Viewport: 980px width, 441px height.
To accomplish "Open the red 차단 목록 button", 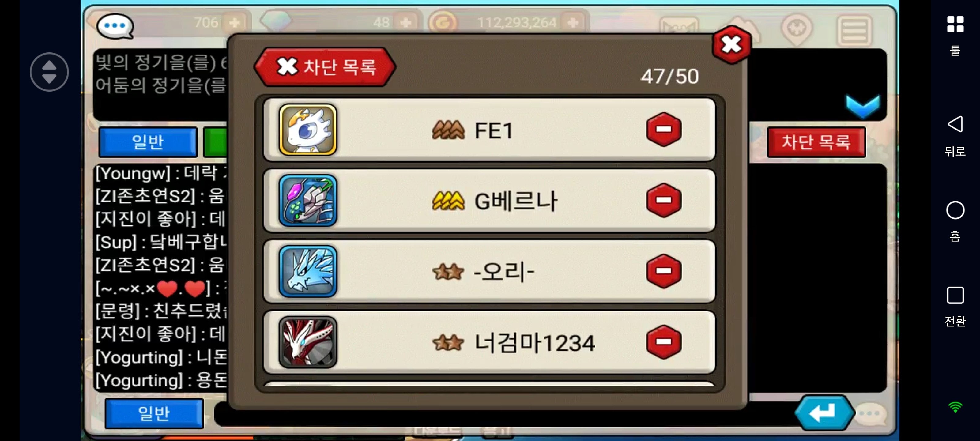I will point(816,142).
